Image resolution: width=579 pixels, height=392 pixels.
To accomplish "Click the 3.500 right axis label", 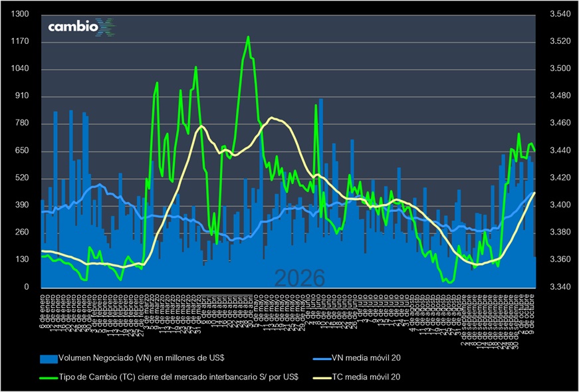I will [560, 69].
